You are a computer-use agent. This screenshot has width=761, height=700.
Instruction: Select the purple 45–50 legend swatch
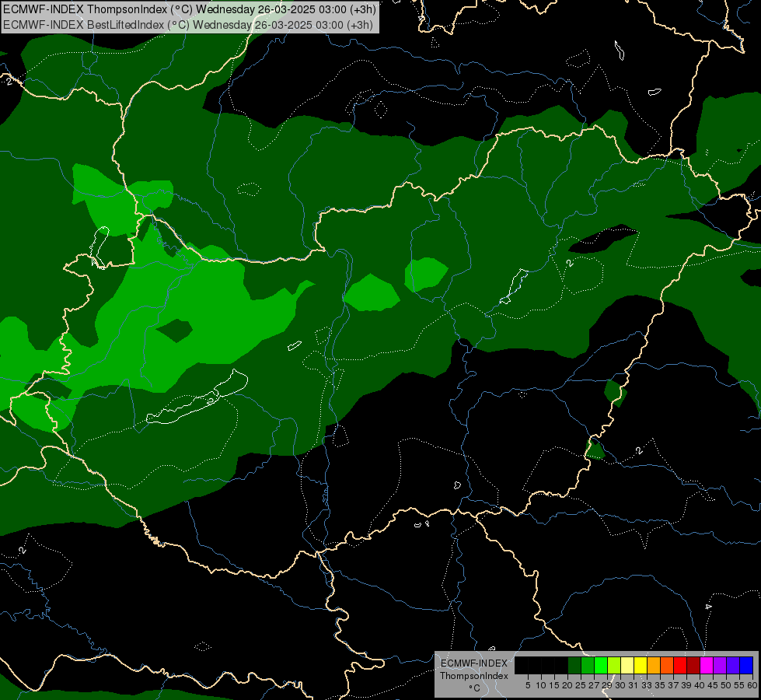point(720,665)
